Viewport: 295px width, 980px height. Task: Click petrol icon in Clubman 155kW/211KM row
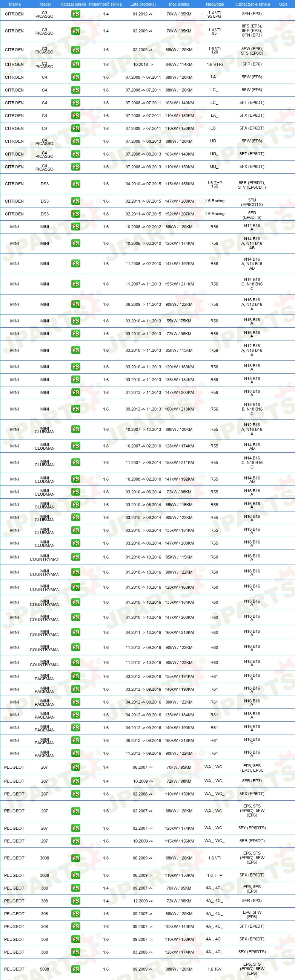75,463
